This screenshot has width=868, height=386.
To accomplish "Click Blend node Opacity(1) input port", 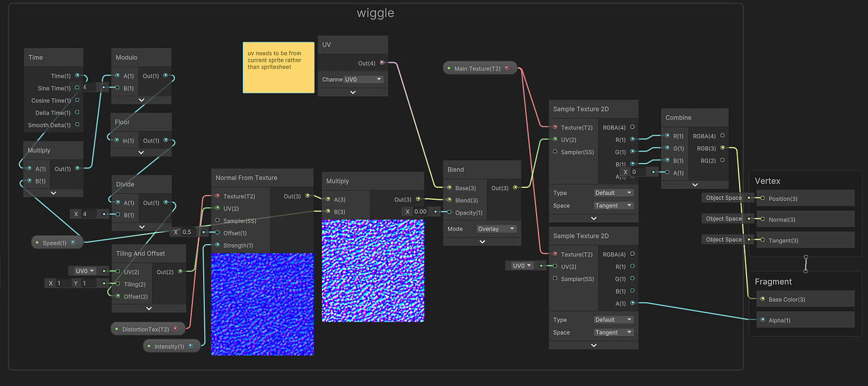I will 449,212.
